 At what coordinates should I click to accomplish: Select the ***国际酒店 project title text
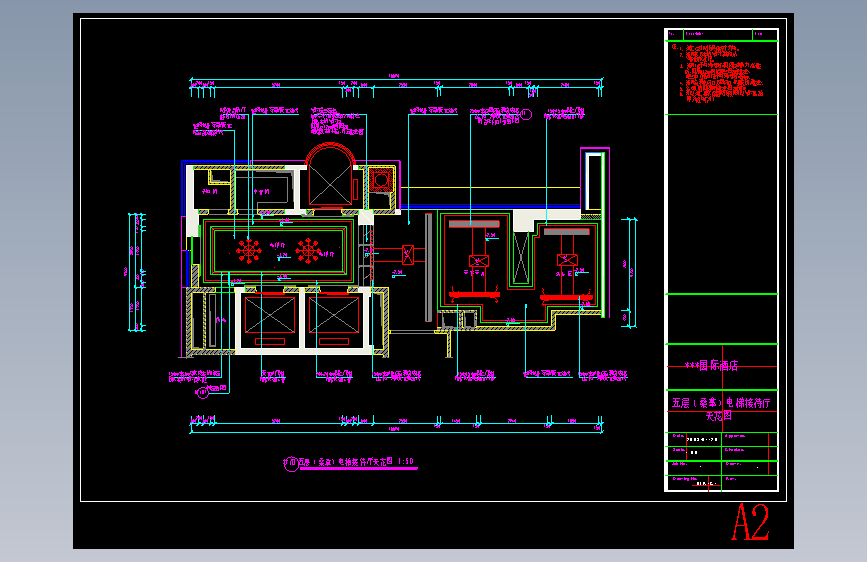click(x=712, y=366)
